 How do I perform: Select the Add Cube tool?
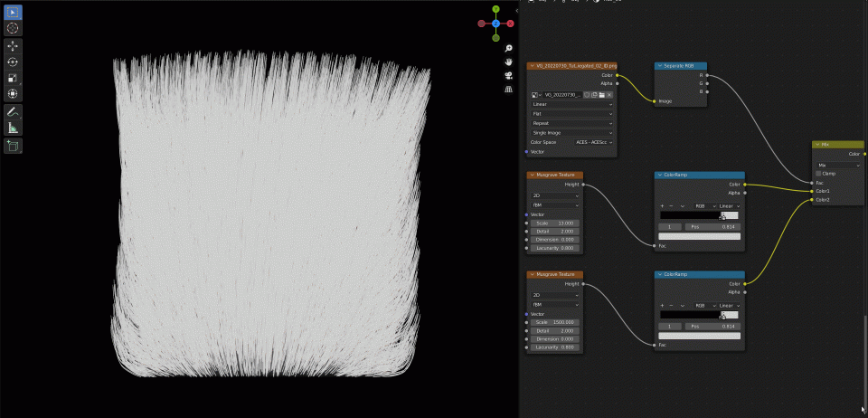click(14, 147)
